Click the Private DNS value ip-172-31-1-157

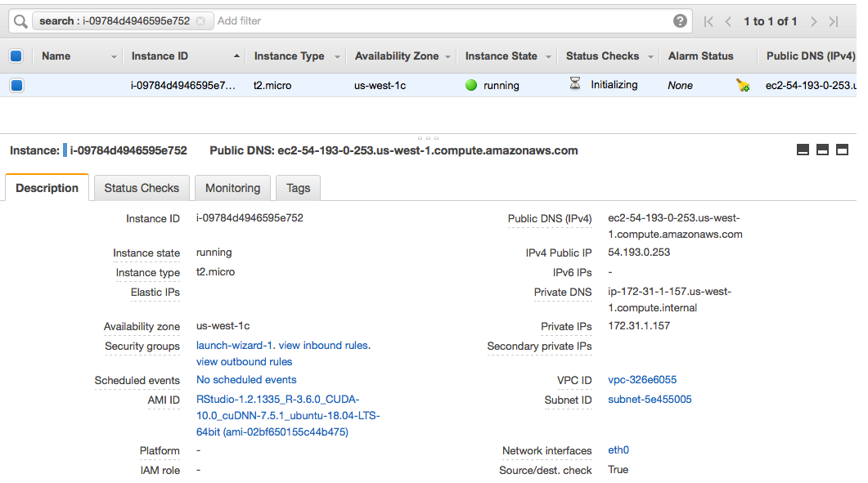669,299
